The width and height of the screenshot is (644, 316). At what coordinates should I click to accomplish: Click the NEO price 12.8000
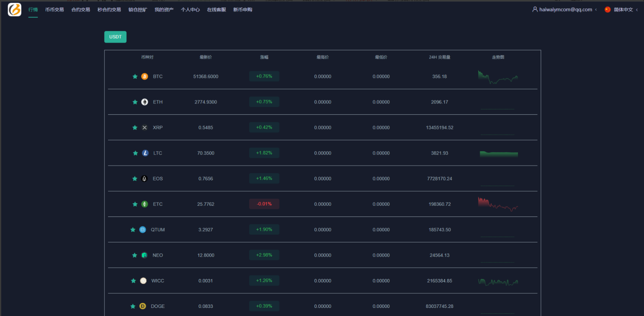[x=206, y=255]
